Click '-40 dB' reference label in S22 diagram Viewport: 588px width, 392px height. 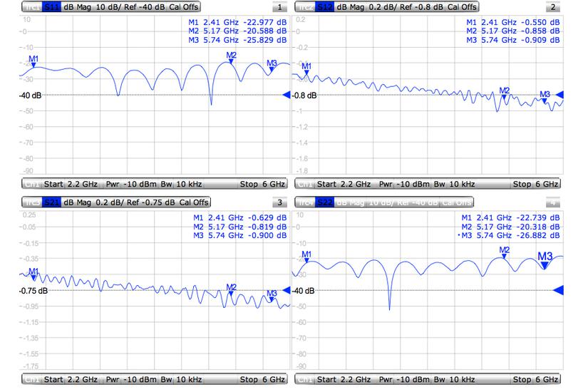point(303,291)
